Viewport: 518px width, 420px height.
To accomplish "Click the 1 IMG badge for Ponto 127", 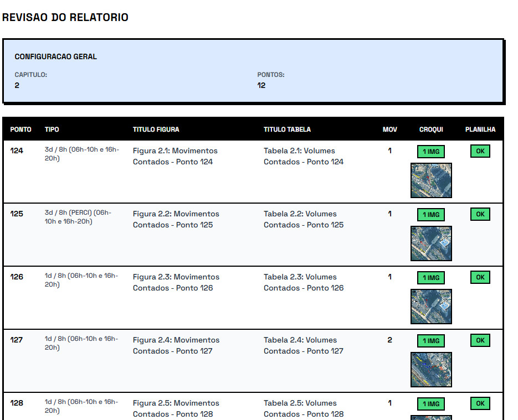I will [x=431, y=340].
